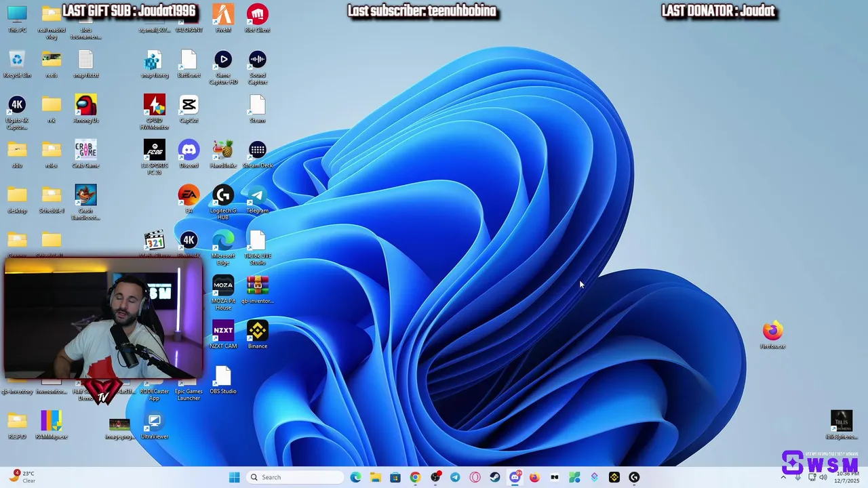
Task: Select the rolex folder
Action: pos(52,155)
